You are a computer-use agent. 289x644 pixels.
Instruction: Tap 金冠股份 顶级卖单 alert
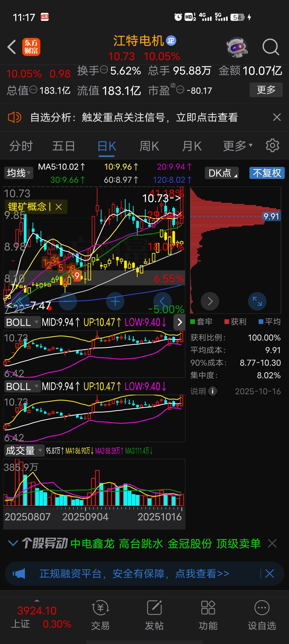pos(214,543)
